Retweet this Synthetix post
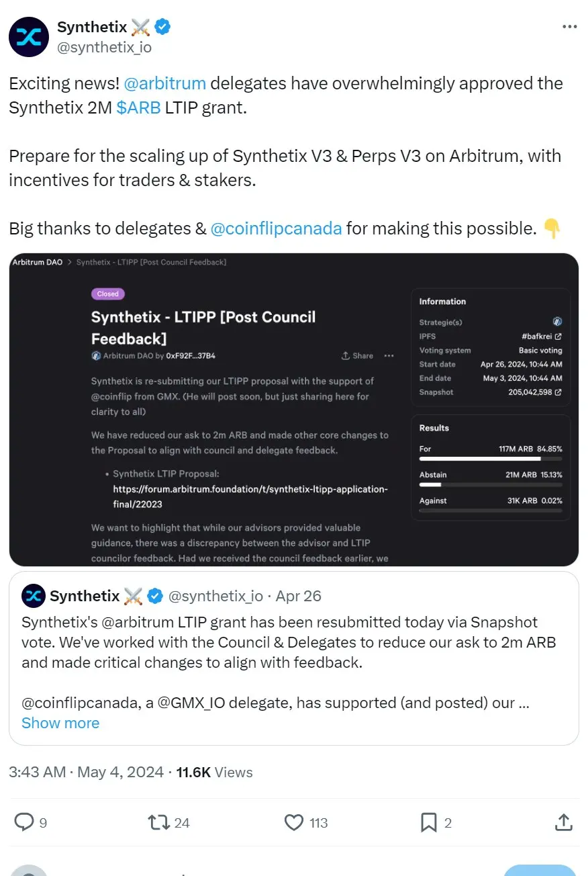Image resolution: width=588 pixels, height=876 pixels. (160, 822)
